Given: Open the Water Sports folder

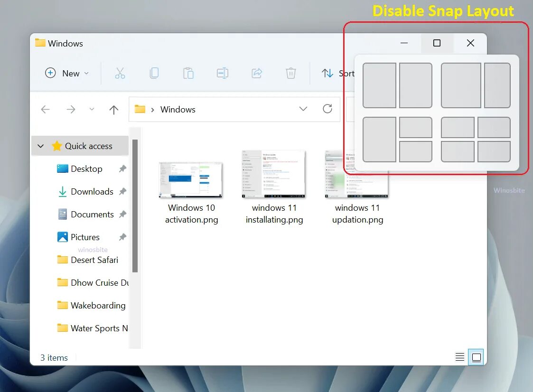Looking at the screenshot, I should (93, 328).
